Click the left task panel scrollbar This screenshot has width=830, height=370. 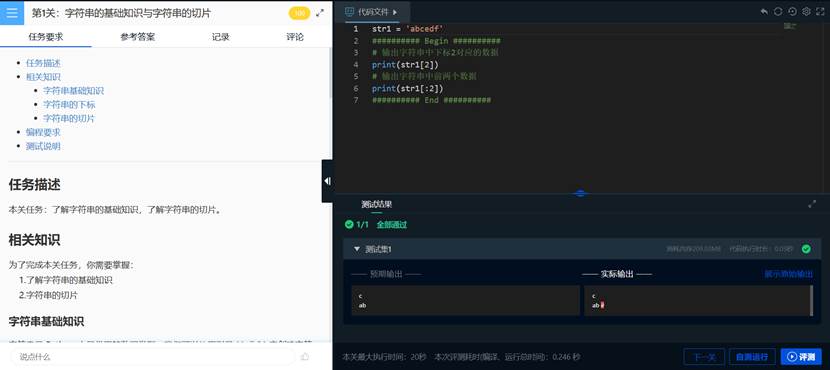(x=330, y=73)
